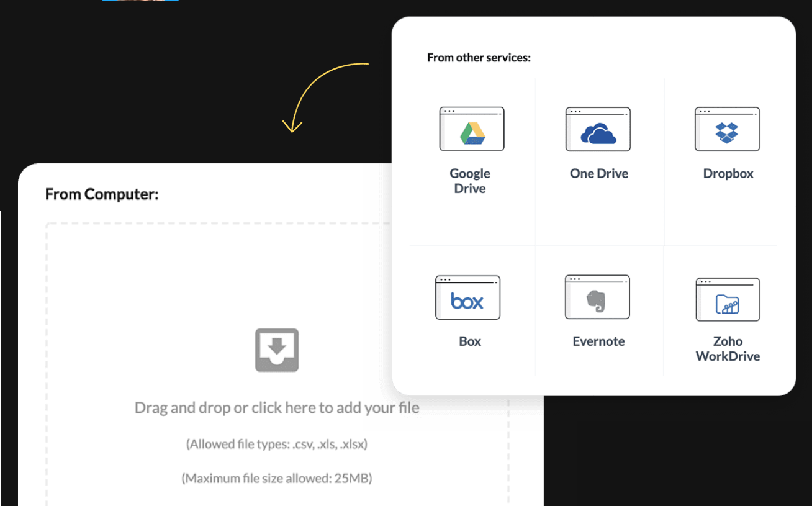The image size is (812, 506).
Task: Click the Dropbox label
Action: (x=728, y=174)
